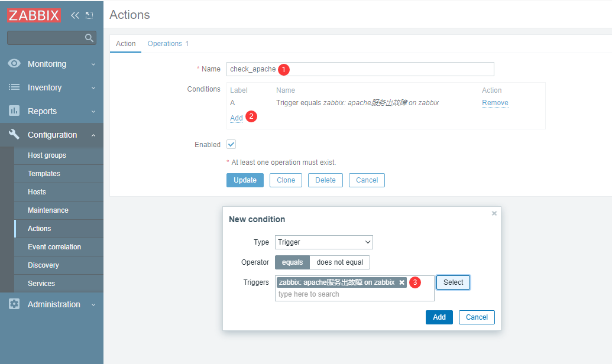Click the Zabbix logo
The height and width of the screenshot is (364, 612).
coord(34,15)
